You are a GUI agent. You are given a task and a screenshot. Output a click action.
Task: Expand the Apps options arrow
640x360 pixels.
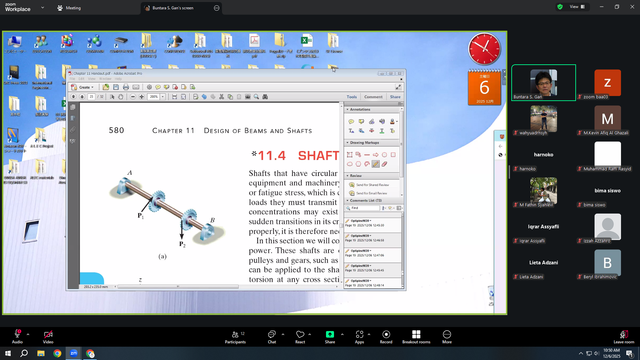[x=369, y=334]
